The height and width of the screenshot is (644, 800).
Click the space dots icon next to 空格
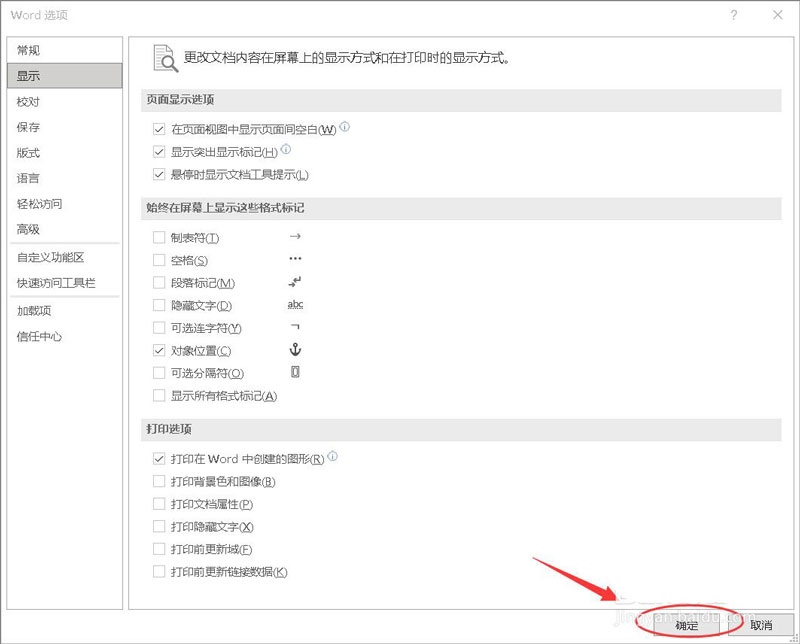click(x=296, y=259)
